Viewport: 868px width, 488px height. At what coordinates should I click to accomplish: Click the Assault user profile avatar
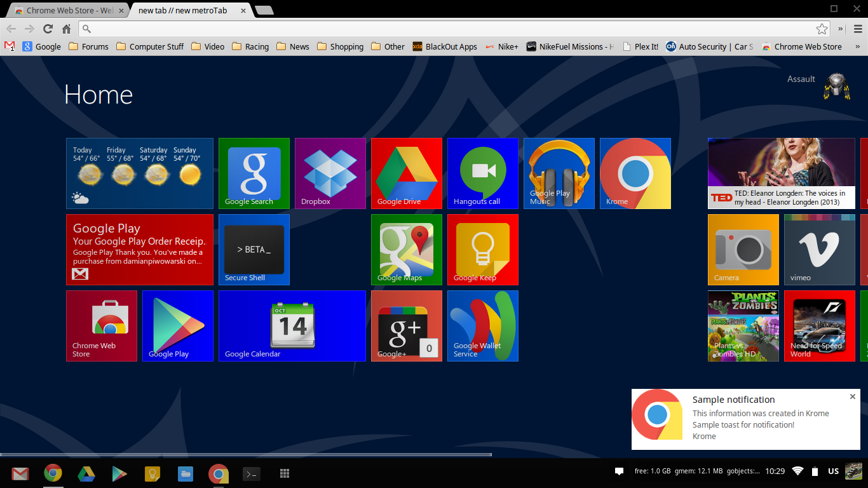837,86
